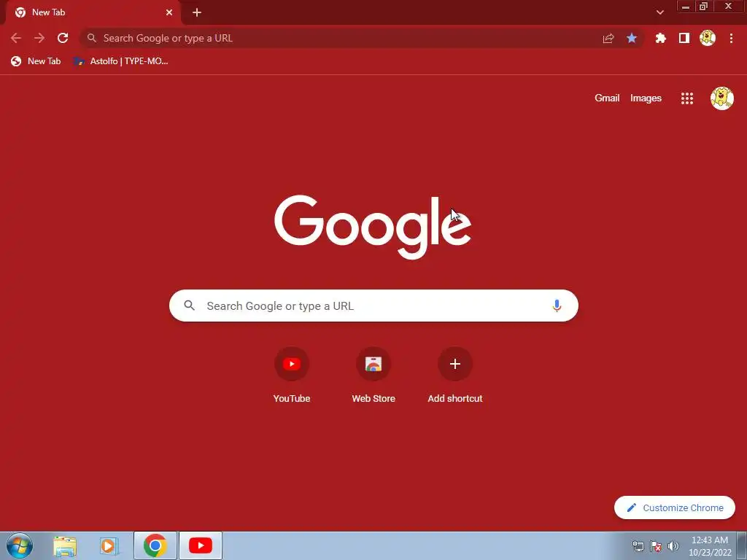The width and height of the screenshot is (747, 560).
Task: Select the Chrome taskbar button
Action: click(155, 545)
